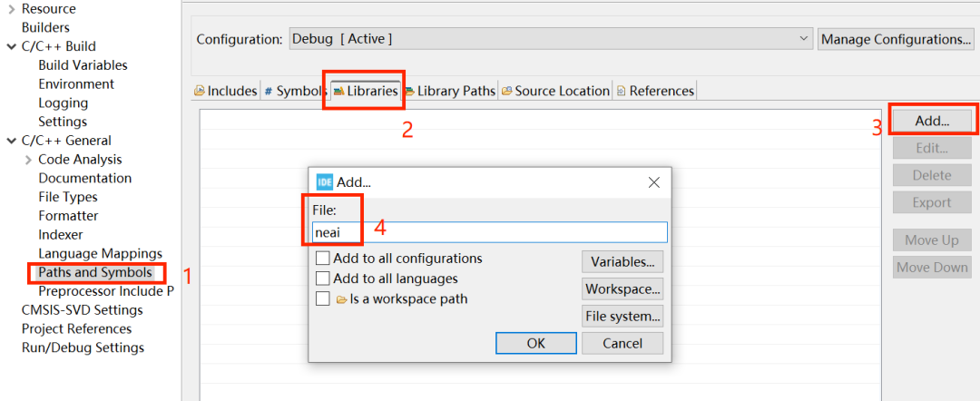Click the References tab icon
This screenshot has height=401, width=980.
click(621, 91)
